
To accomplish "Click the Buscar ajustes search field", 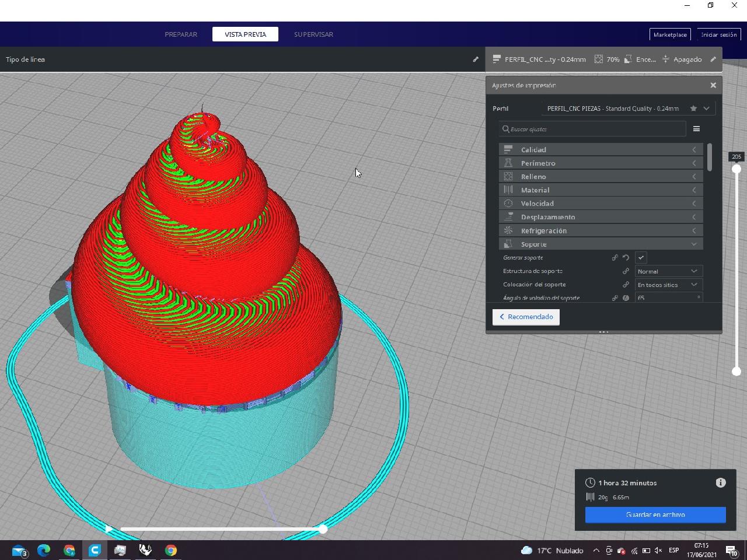I will click(x=592, y=129).
